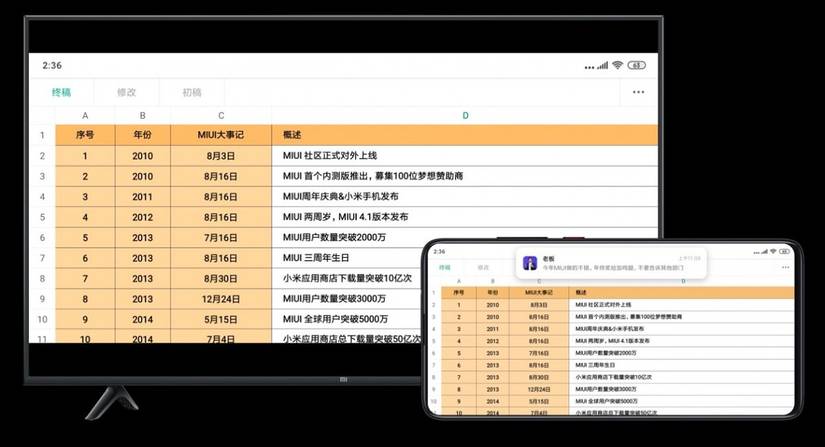
Task: Tap the Wi-Fi icon in the TV status bar
Action: click(x=617, y=65)
